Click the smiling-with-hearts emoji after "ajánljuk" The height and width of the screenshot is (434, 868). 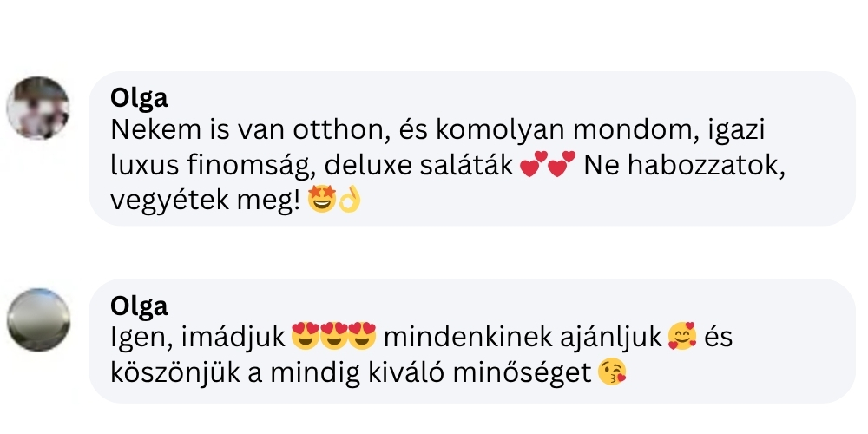point(681,338)
